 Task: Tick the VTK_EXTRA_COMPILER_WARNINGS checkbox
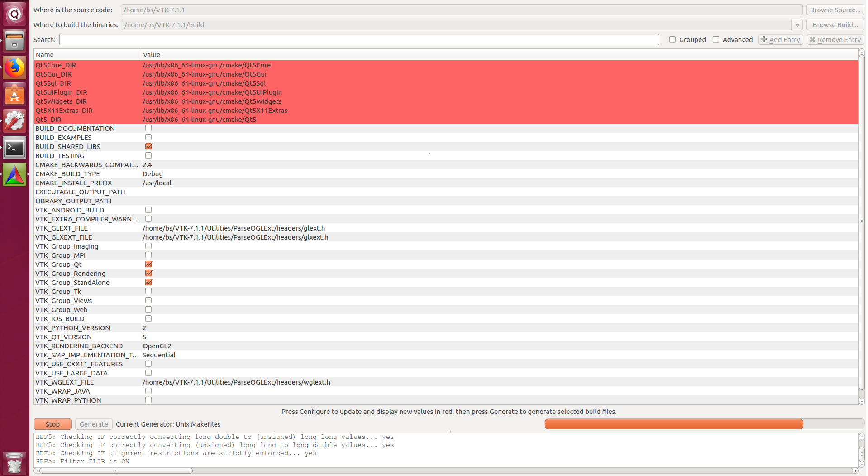point(148,219)
